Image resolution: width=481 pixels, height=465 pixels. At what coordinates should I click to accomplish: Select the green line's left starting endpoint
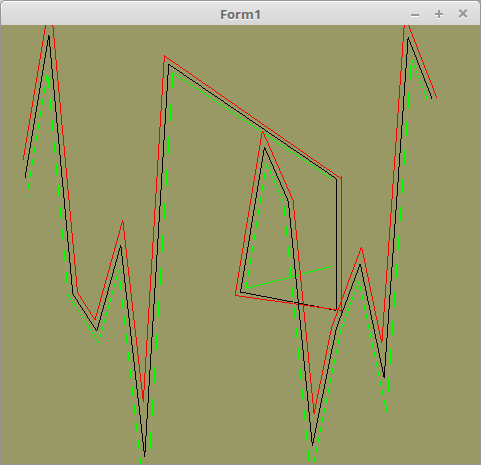[27, 195]
